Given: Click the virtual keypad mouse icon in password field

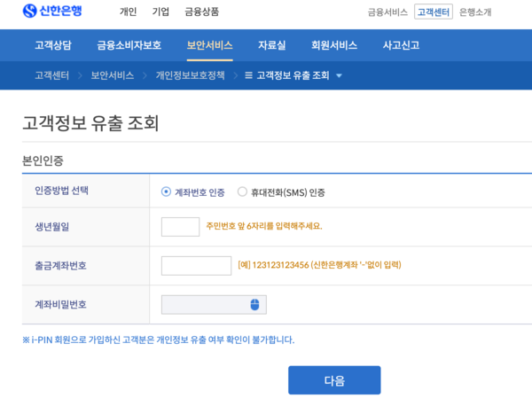Looking at the screenshot, I should tap(254, 305).
